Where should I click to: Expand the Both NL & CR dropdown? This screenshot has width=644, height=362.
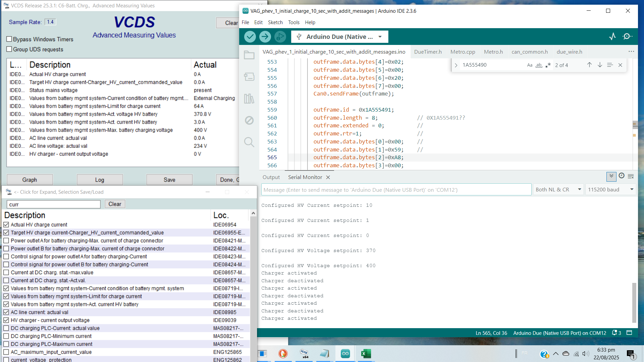pyautogui.click(x=558, y=190)
